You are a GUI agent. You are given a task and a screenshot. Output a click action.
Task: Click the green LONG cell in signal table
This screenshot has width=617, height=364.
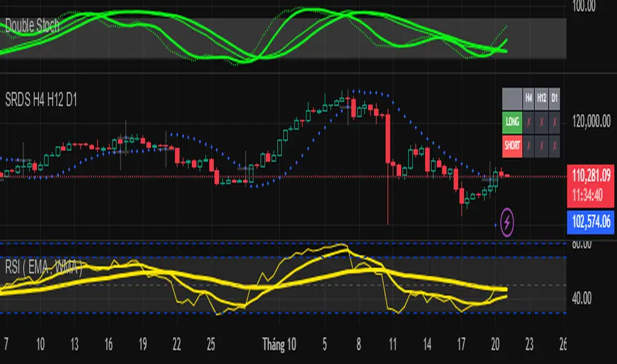coord(512,122)
